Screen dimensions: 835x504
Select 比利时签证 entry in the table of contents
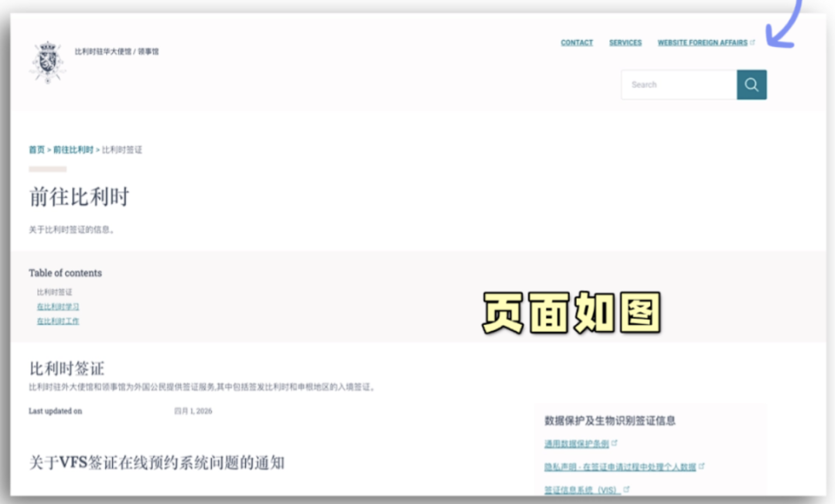click(x=54, y=292)
